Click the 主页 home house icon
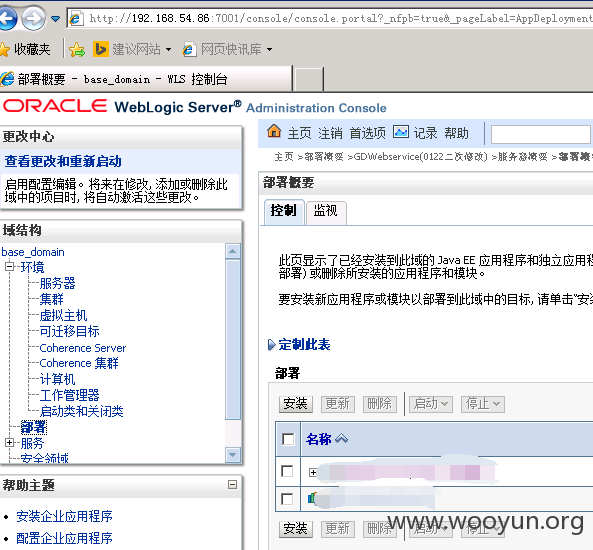The height and width of the screenshot is (550, 593). click(274, 132)
